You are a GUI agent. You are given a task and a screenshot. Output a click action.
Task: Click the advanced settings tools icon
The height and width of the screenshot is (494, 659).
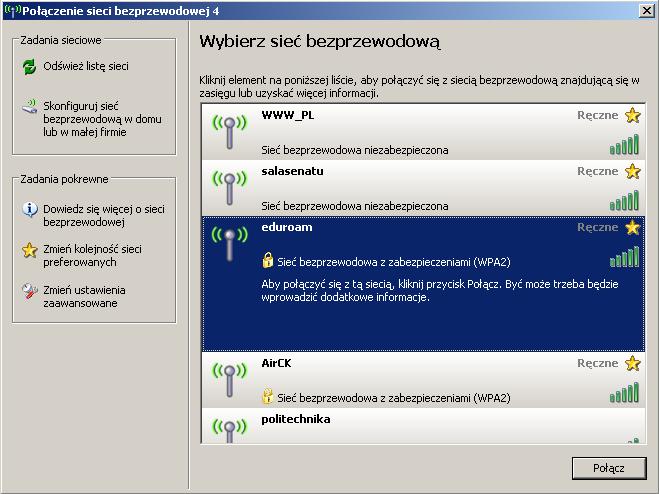[30, 291]
